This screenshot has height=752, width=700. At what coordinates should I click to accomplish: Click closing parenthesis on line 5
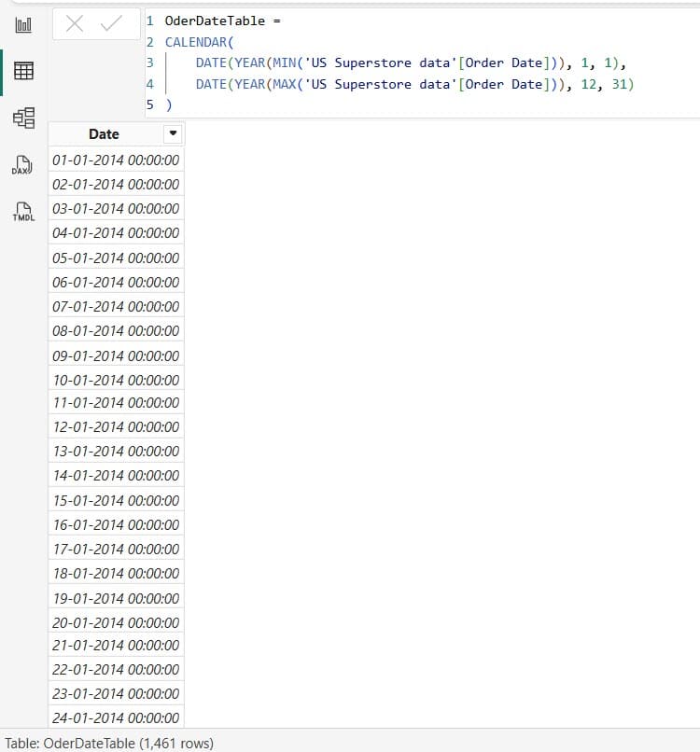point(169,105)
